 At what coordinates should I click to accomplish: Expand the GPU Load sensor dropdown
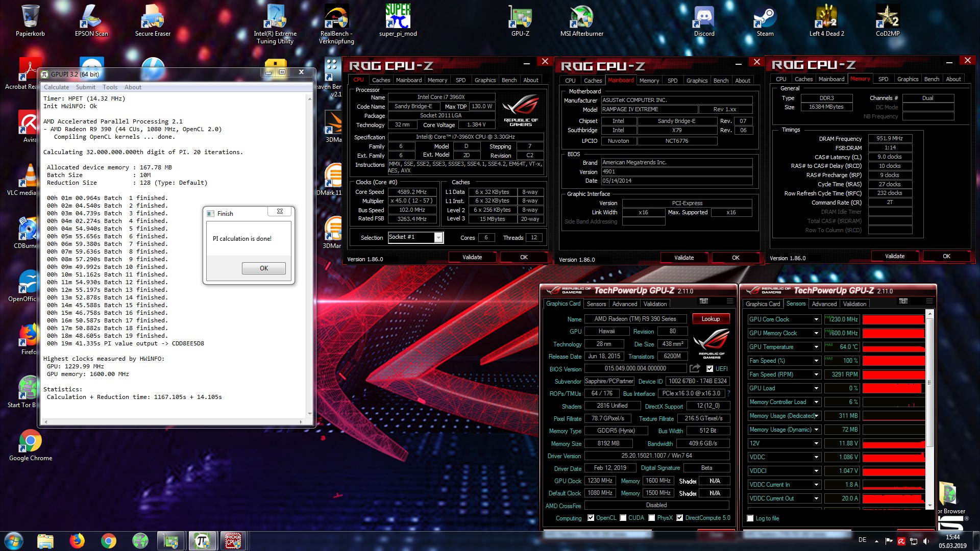click(816, 388)
